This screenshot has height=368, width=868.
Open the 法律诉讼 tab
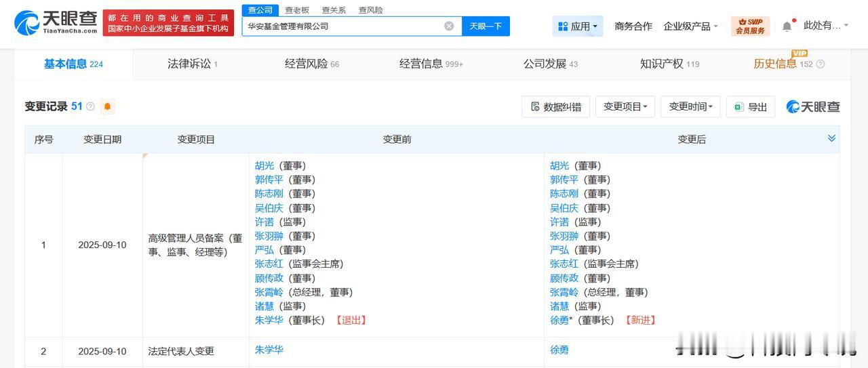pos(193,64)
